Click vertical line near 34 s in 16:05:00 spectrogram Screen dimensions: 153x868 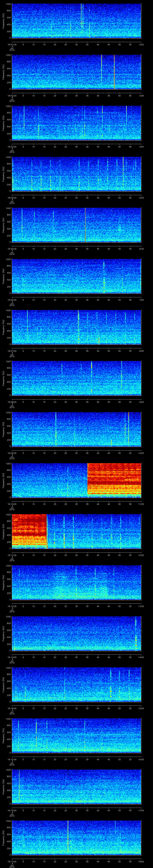(85, 225)
